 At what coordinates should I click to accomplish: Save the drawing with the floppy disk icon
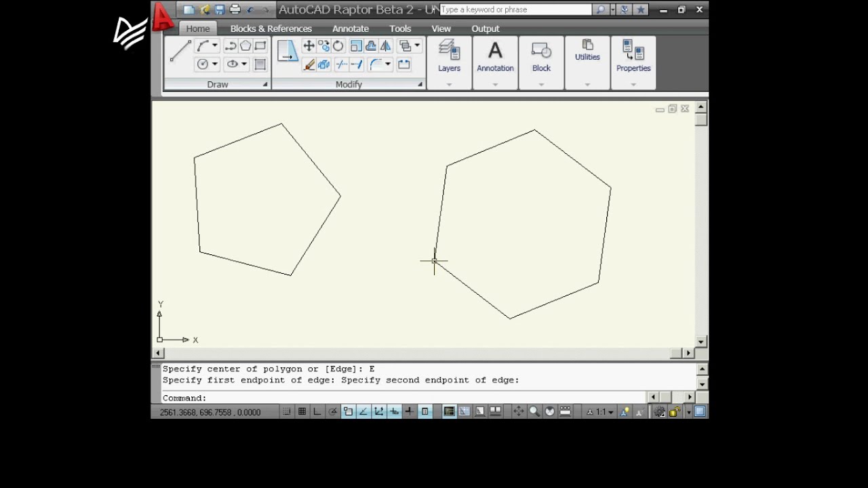click(220, 9)
